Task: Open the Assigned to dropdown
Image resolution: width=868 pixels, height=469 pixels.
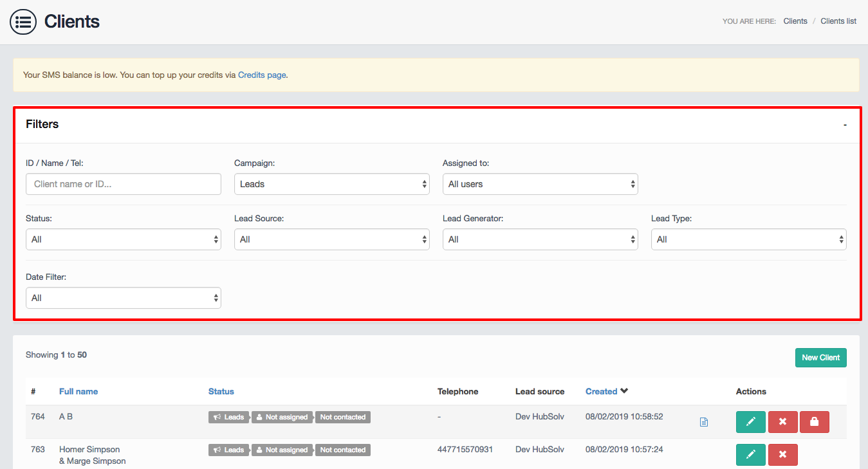Action: (x=540, y=184)
